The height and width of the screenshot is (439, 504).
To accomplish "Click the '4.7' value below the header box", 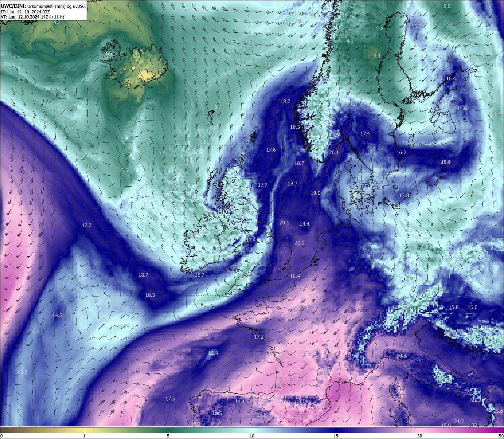I will (57, 22).
